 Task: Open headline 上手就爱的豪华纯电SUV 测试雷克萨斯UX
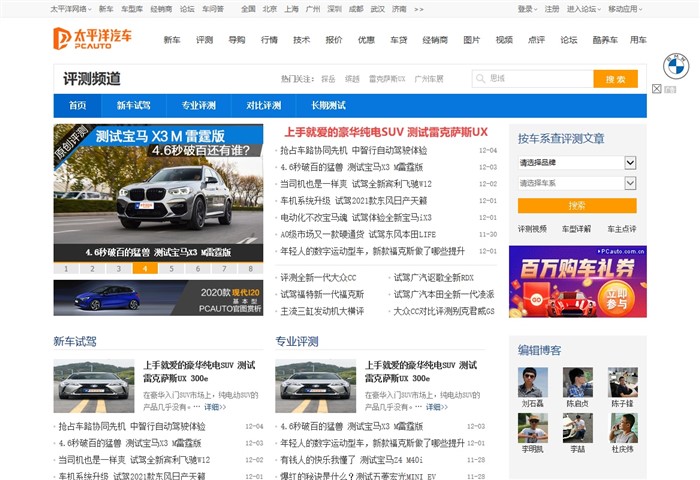(x=386, y=132)
